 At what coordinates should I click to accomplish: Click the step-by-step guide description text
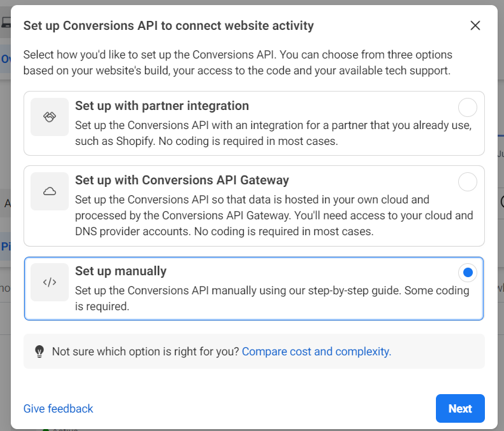272,298
